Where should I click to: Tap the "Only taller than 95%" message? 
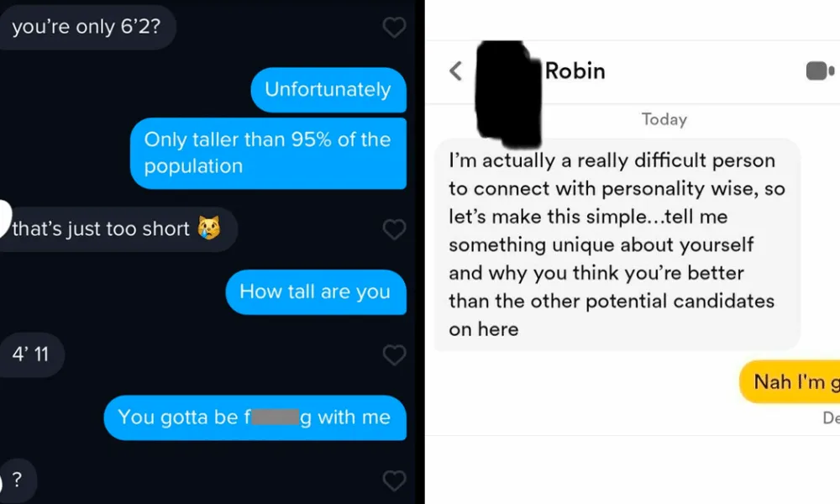point(267,153)
